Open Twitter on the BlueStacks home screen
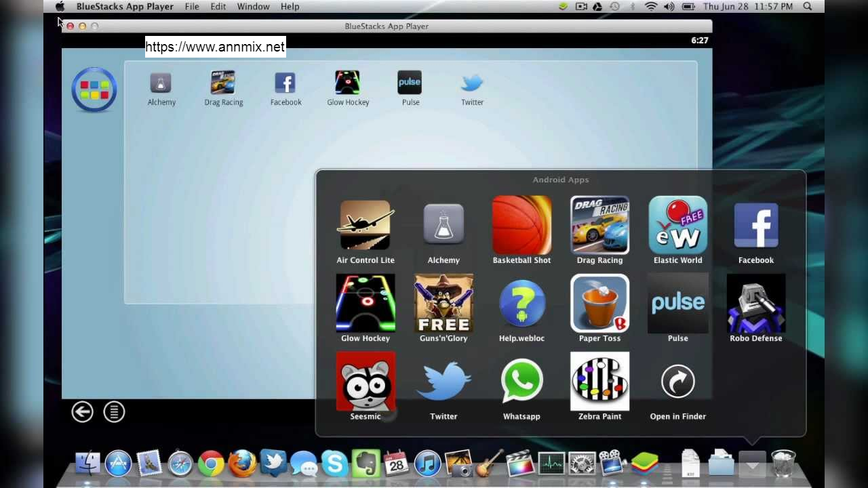Viewport: 868px width, 488px height. [x=472, y=83]
